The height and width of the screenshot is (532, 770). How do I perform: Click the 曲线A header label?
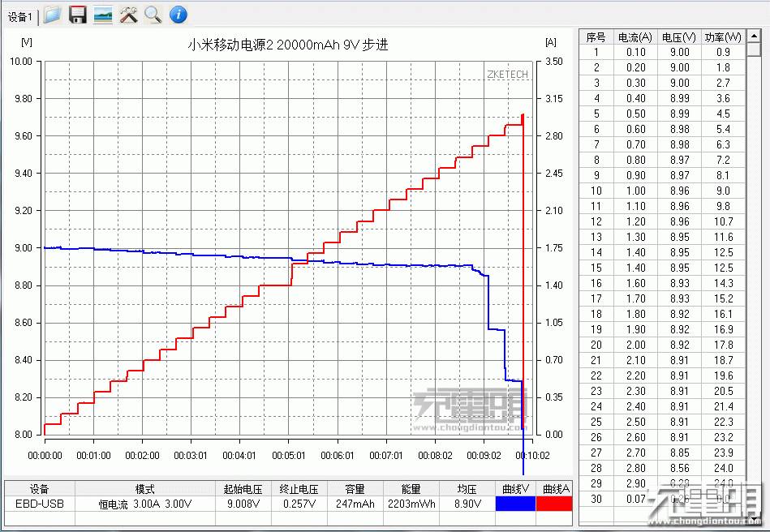pos(555,489)
